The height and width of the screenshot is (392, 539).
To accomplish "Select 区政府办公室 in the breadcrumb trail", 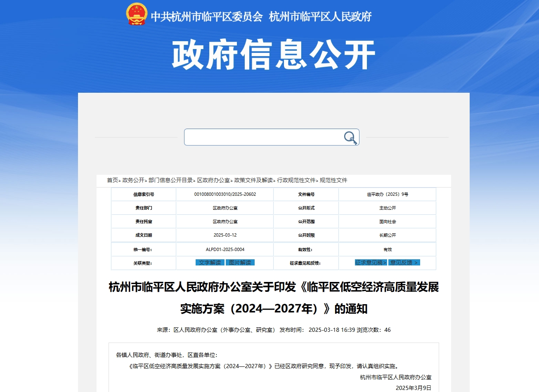I will click(x=213, y=181).
